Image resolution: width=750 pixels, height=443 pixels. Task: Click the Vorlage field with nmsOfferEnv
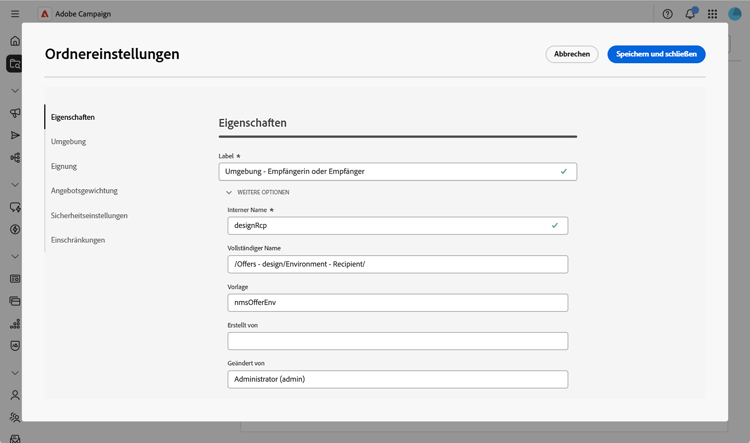coord(397,302)
